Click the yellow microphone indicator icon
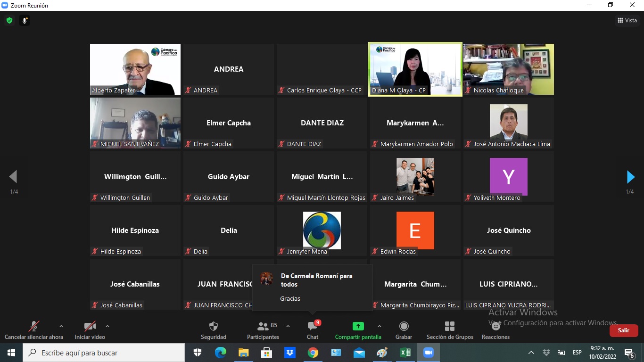The width and height of the screenshot is (644, 362). tap(25, 20)
